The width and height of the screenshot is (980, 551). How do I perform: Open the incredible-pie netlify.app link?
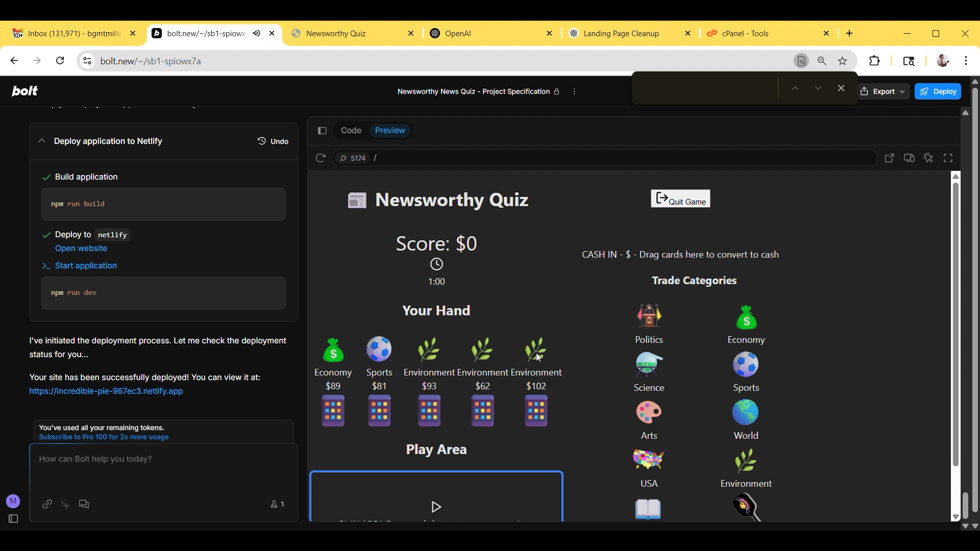(106, 391)
